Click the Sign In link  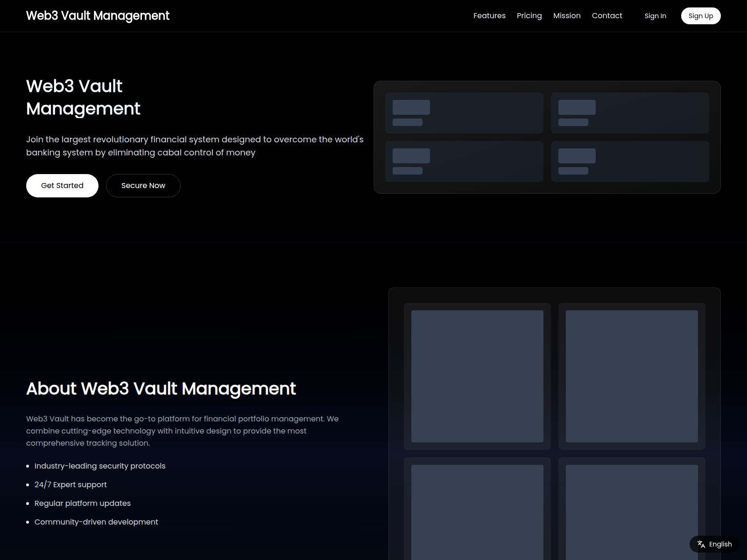point(655,16)
